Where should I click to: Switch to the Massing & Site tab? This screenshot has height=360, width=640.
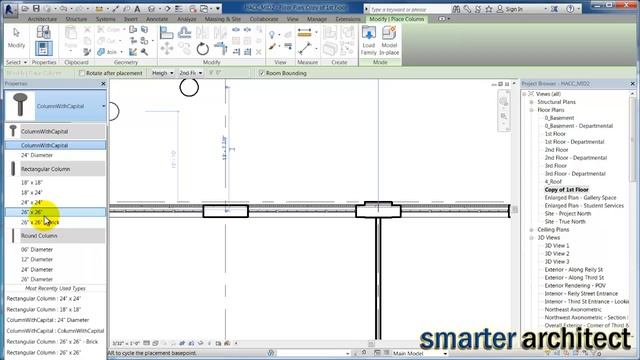click(223, 19)
